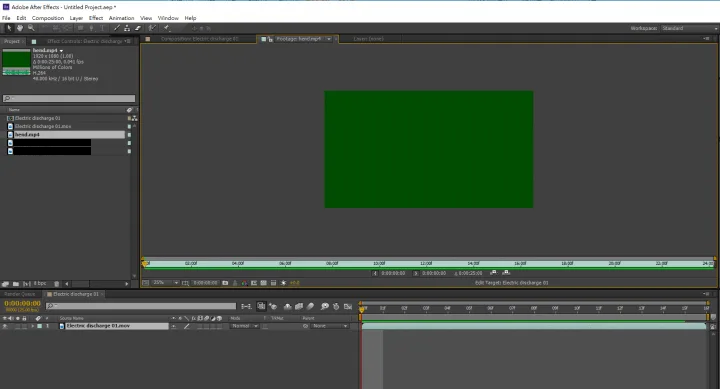
Task: Select Electric discharge 01 composition item
Action: (38, 118)
